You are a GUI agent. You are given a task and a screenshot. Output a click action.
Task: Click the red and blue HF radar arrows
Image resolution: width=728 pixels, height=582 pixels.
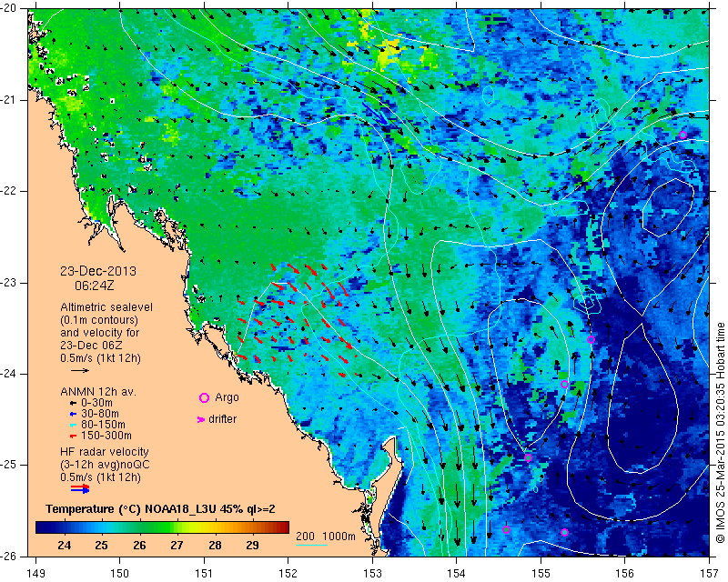(x=80, y=488)
